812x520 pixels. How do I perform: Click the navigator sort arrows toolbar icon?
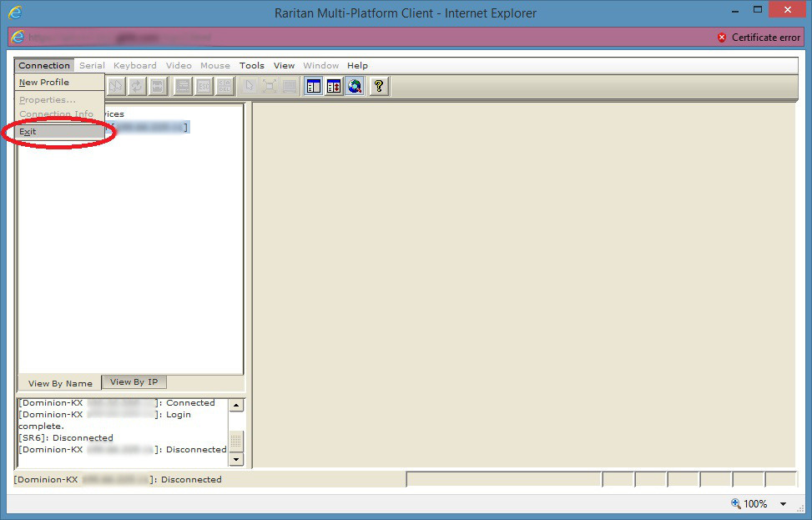coord(334,87)
